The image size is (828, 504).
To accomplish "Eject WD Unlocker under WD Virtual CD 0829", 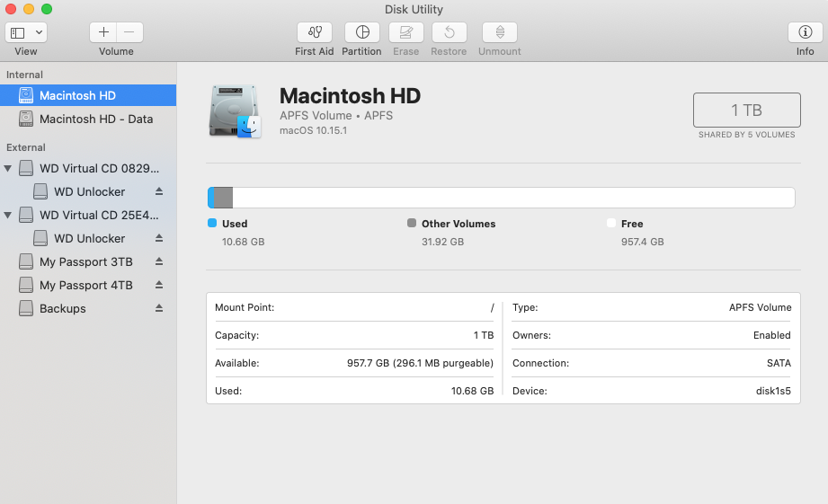I will coord(159,191).
